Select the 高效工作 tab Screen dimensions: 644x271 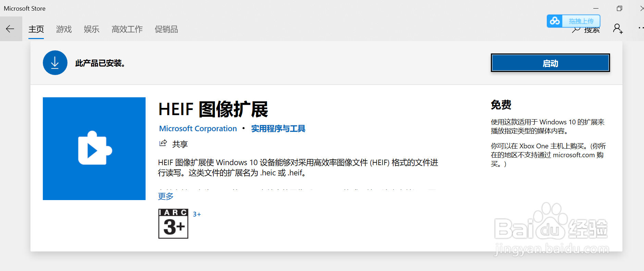(127, 29)
